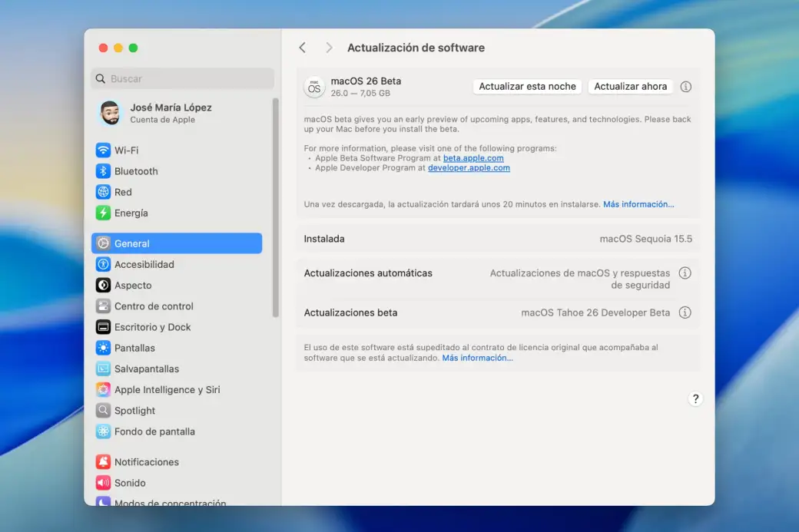Select Accesibilidad in the sidebar
This screenshot has width=799, height=532.
click(144, 264)
